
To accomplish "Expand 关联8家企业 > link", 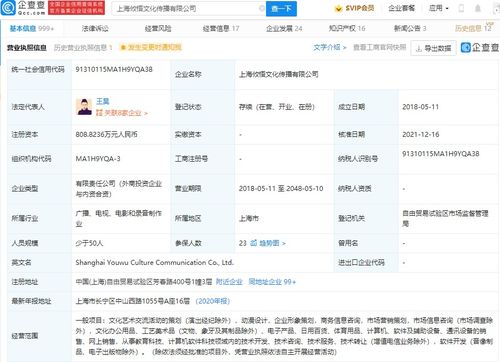I will tap(126, 113).
